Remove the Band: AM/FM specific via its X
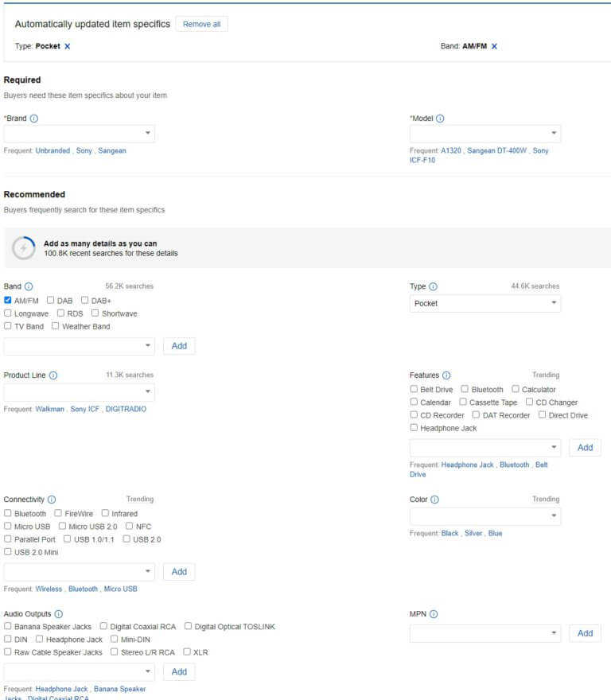The height and width of the screenshot is (700, 611). click(x=494, y=46)
